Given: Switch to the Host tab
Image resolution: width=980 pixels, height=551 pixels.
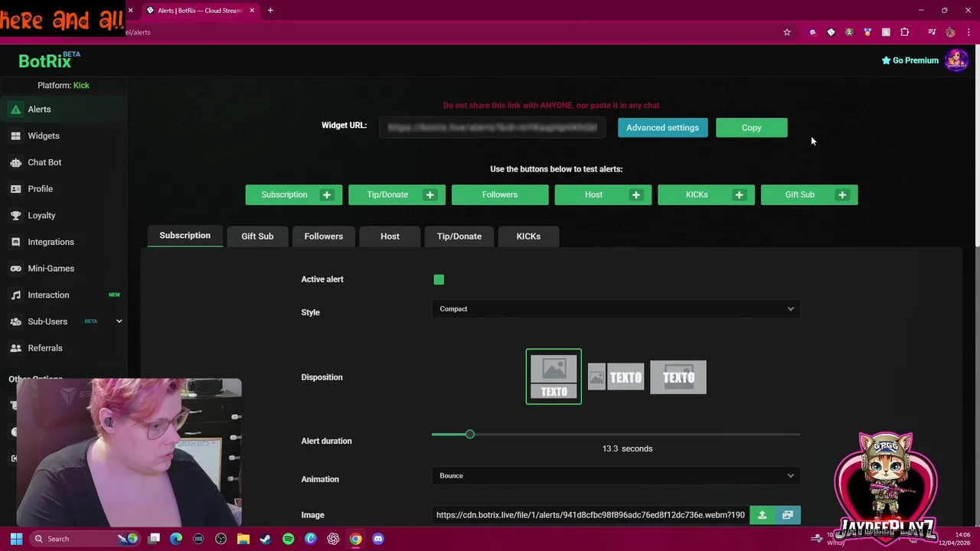Looking at the screenshot, I should click(x=390, y=236).
